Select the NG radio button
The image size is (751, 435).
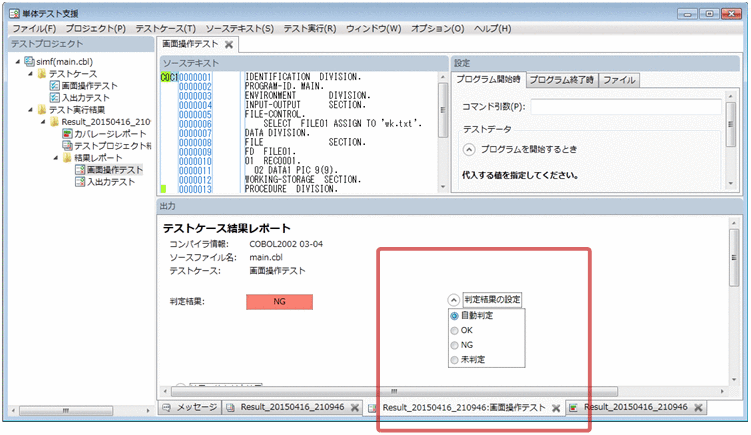[454, 345]
